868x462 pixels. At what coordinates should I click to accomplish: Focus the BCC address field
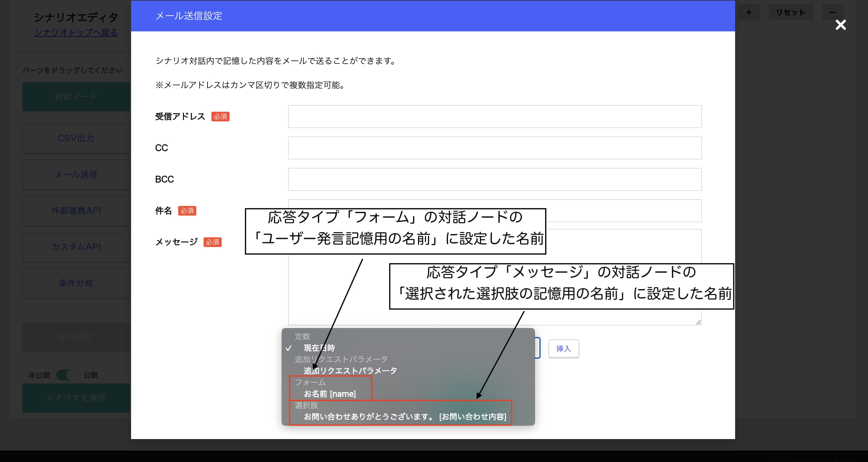(495, 179)
